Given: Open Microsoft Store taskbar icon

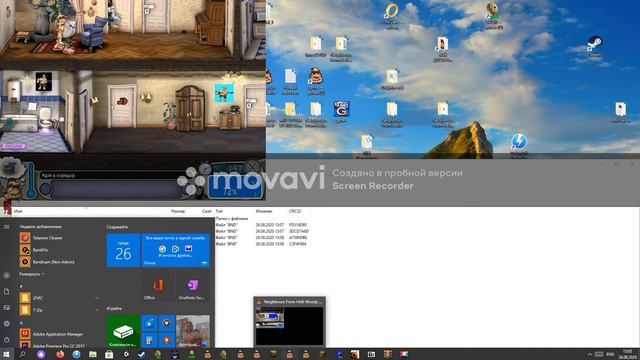Looking at the screenshot, I should [109, 354].
